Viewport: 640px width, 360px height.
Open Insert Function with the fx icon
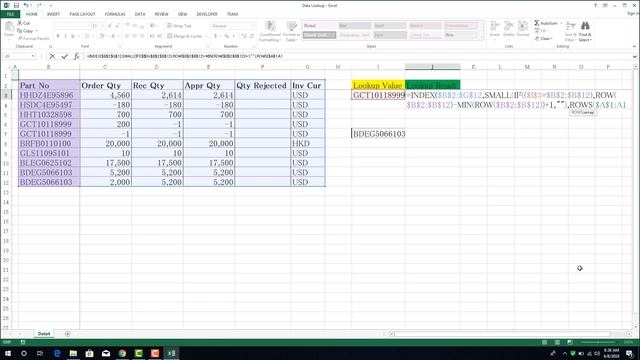76,56
